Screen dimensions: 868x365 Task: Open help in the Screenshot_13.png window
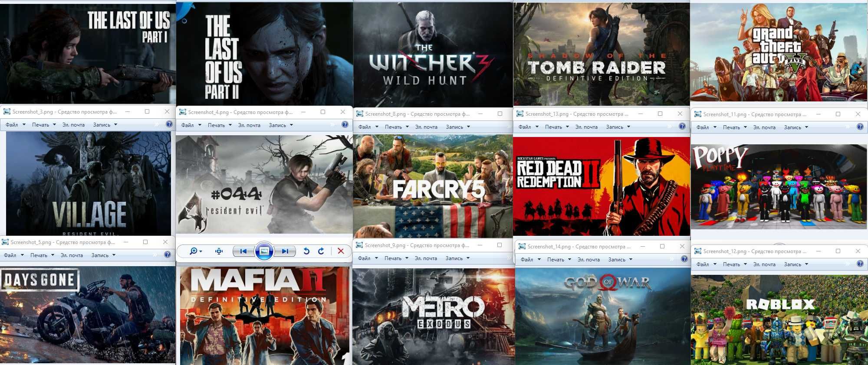(682, 127)
